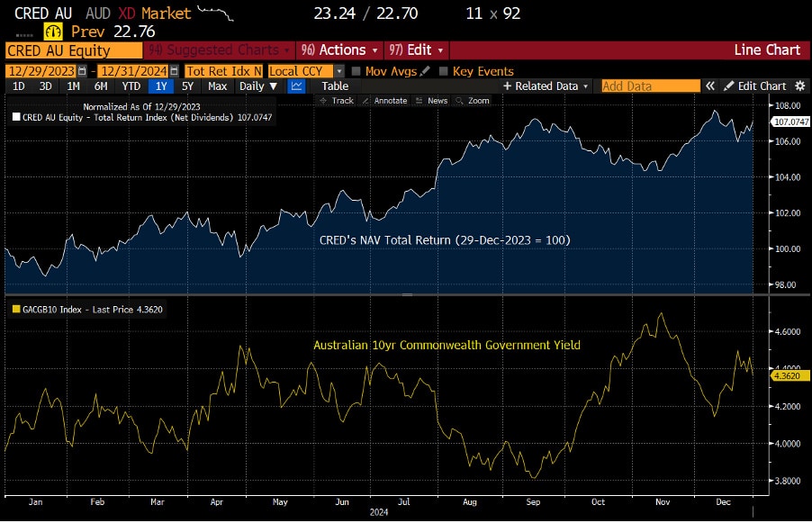Select the YTD time range tab
Screen dimensions: 812x523
(x=131, y=86)
